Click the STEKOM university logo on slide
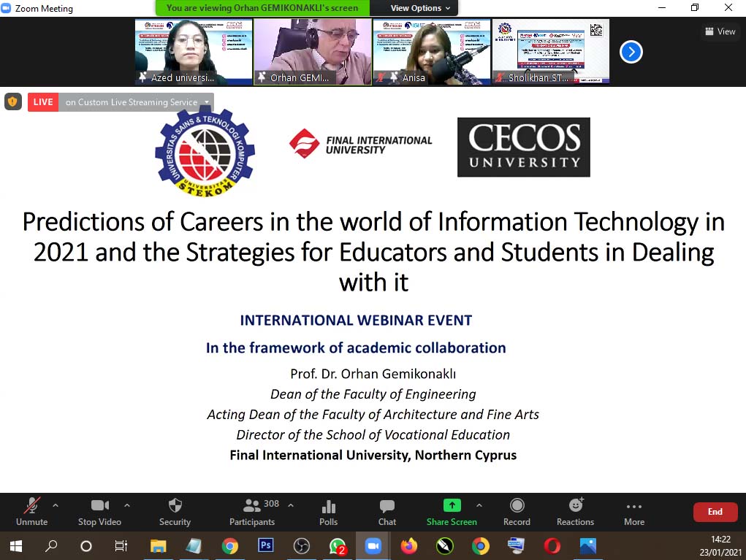This screenshot has width=746, height=560. click(x=205, y=152)
